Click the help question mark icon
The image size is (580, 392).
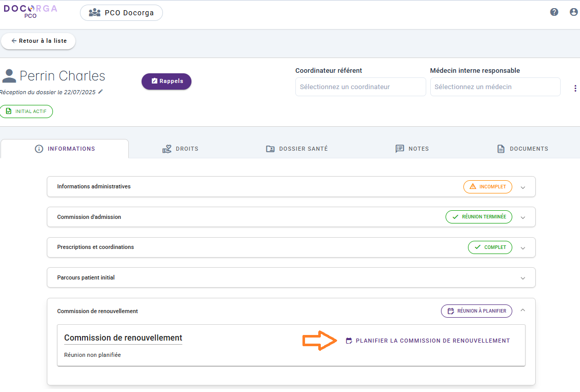(x=554, y=12)
